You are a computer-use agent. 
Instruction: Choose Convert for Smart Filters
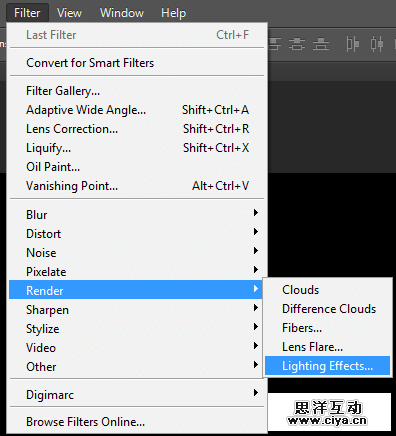click(137, 63)
